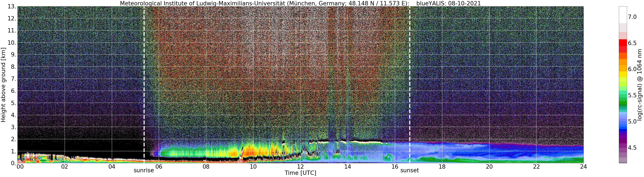This screenshot has width=644, height=177.
Task: Click the white dashed sunset line
Action: tap(410, 85)
